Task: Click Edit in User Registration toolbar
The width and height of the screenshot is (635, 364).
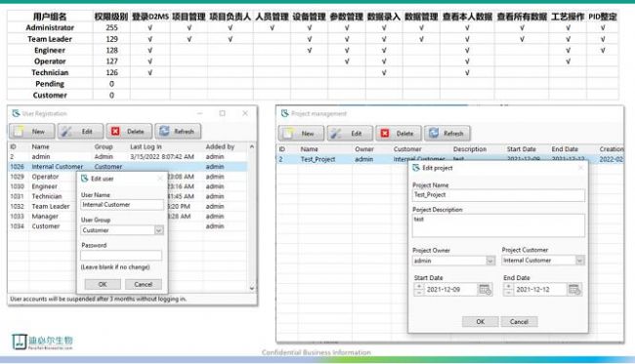Action: [80, 132]
